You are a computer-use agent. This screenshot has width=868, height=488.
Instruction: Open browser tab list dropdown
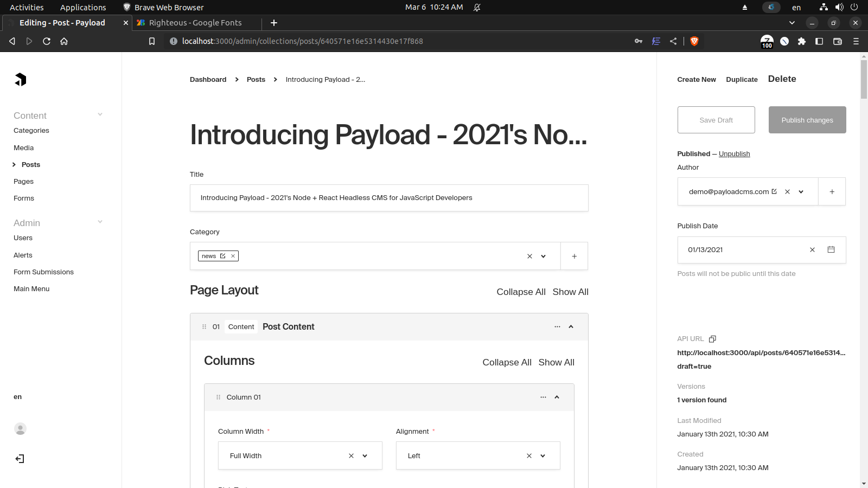pos(792,23)
